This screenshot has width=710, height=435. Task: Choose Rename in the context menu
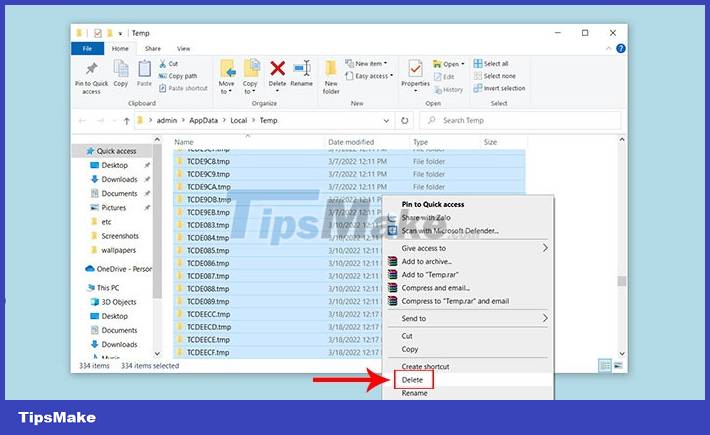coord(468,393)
